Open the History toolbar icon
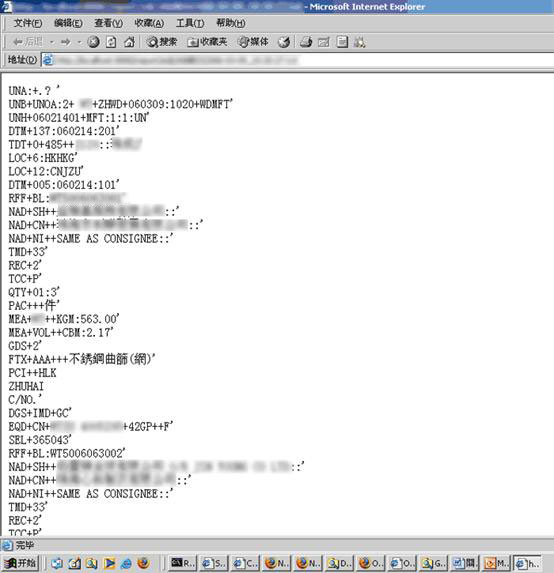This screenshot has width=554, height=573. 284,42
